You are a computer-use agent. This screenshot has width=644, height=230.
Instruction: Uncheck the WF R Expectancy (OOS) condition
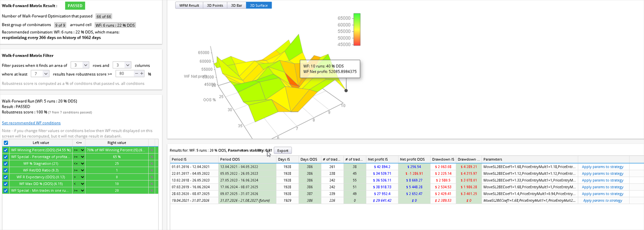point(6,177)
